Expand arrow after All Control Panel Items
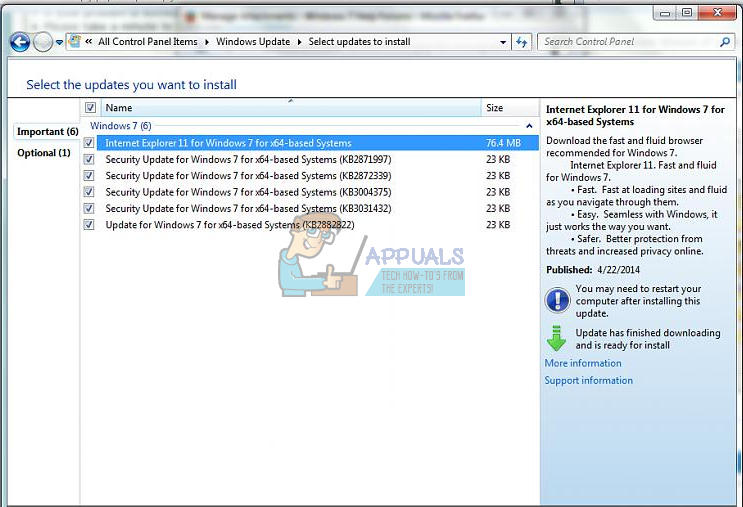This screenshot has height=507, width=743. [x=207, y=42]
